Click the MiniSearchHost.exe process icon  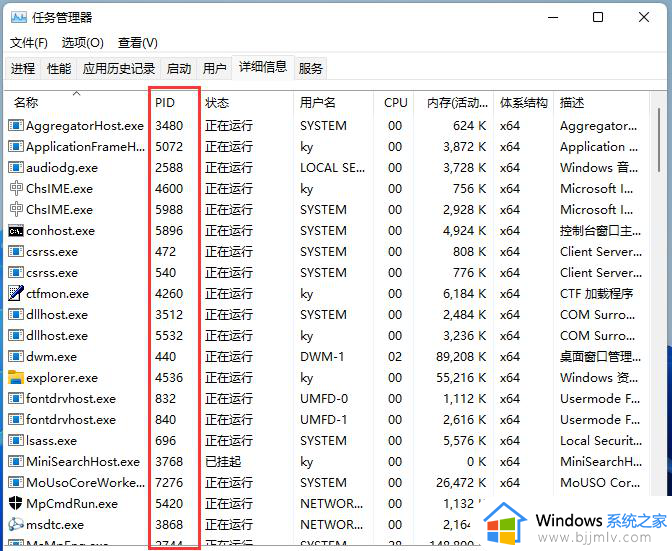point(16,461)
